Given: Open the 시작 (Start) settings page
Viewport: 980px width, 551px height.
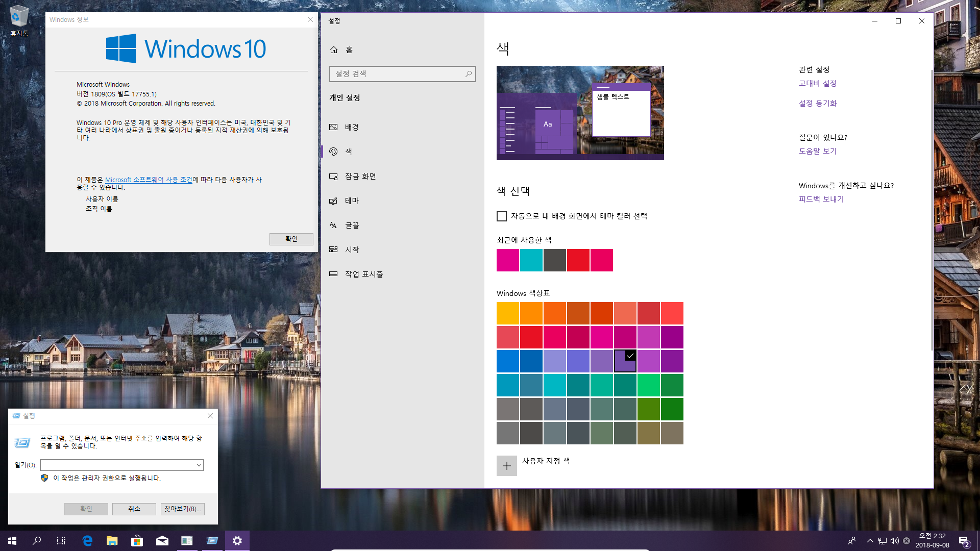Looking at the screenshot, I should pos(402,249).
